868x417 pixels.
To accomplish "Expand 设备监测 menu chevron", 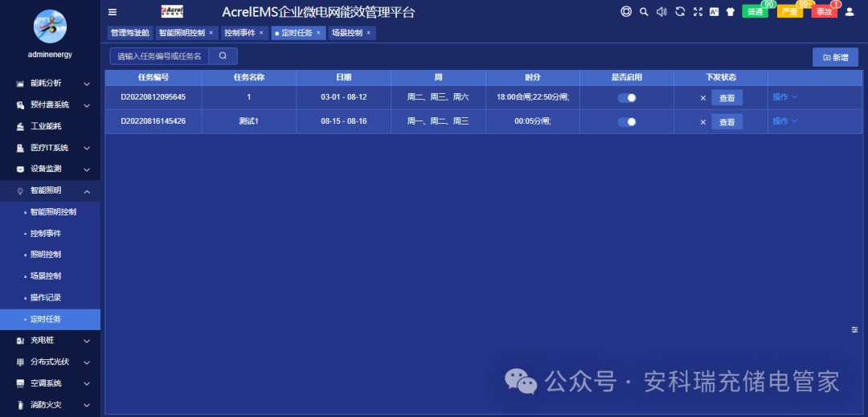I will pyautogui.click(x=87, y=170).
